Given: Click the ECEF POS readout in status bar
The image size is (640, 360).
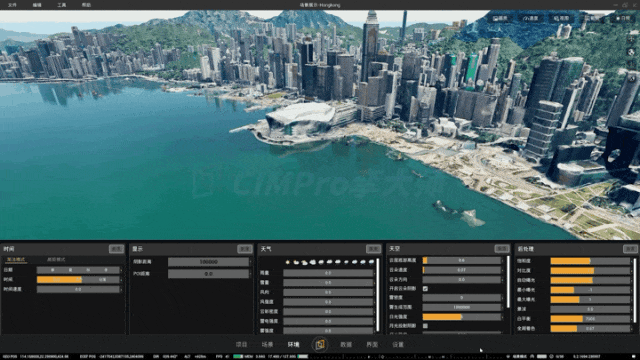Looking at the screenshot, I should click(111, 356).
